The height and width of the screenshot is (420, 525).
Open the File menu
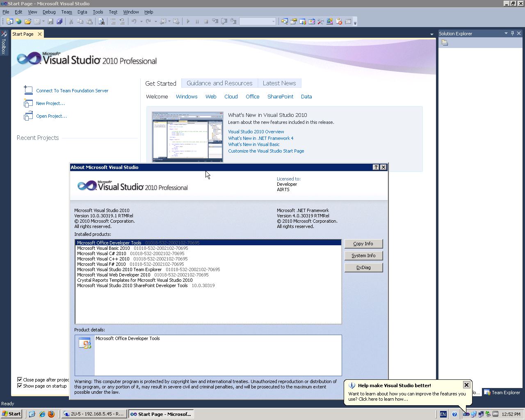(x=6, y=12)
